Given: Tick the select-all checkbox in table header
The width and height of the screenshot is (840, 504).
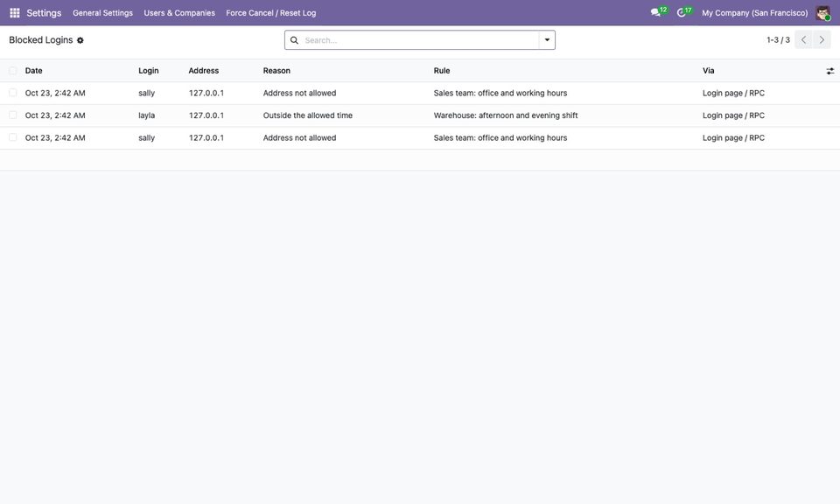Looking at the screenshot, I should [x=13, y=71].
